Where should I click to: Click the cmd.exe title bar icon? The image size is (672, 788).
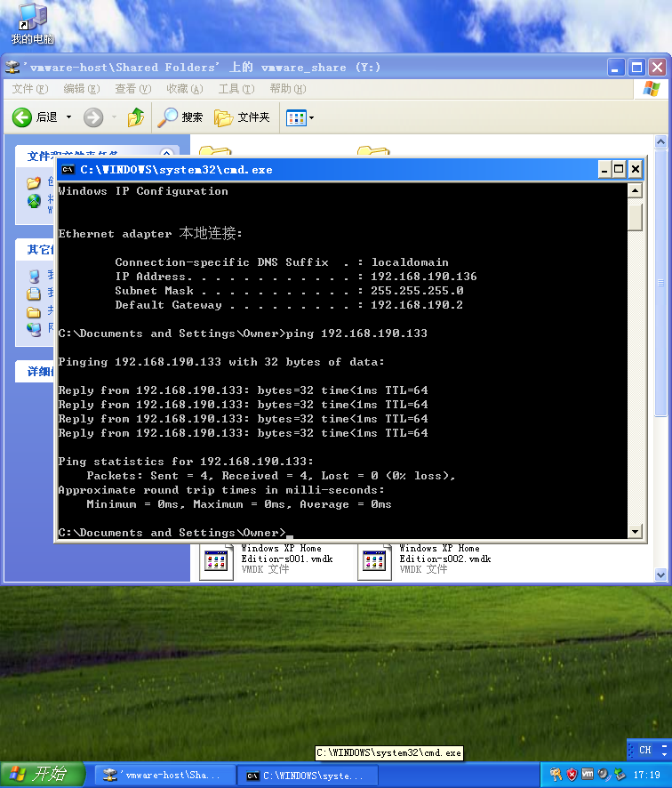coord(68,170)
